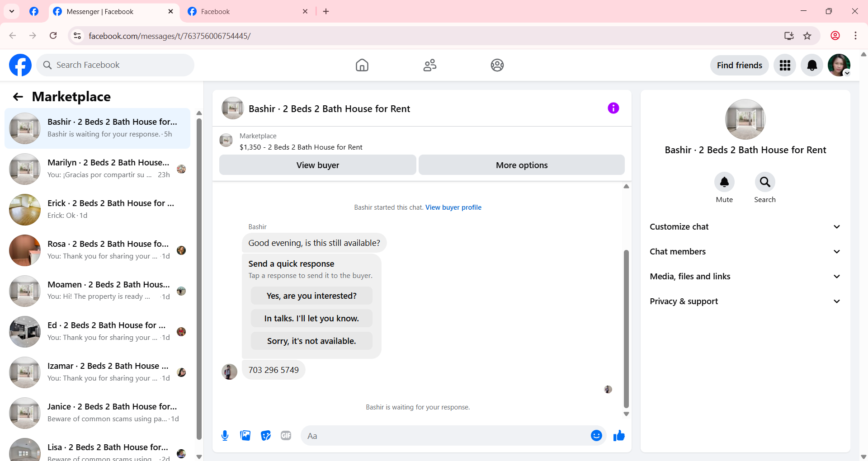This screenshot has height=461, width=868.
Task: Open Chrome profile icon
Action: coord(835,36)
